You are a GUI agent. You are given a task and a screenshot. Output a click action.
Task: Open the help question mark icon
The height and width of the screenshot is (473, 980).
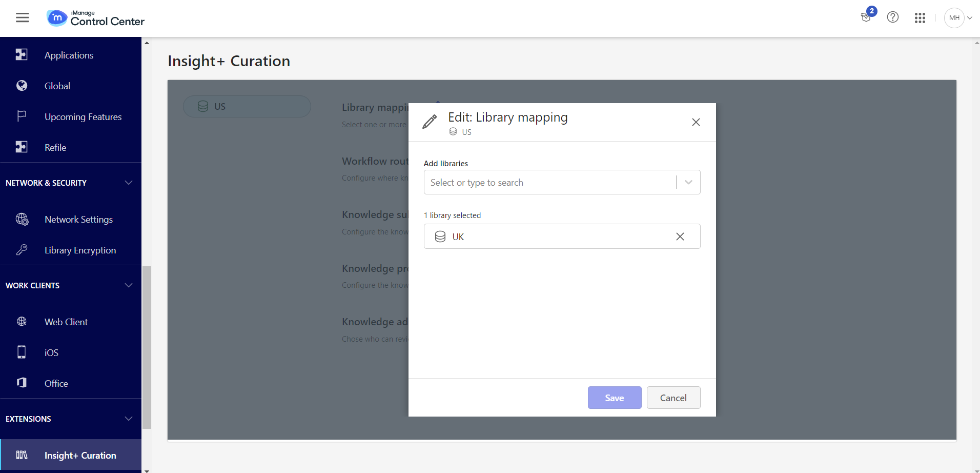pyautogui.click(x=893, y=17)
